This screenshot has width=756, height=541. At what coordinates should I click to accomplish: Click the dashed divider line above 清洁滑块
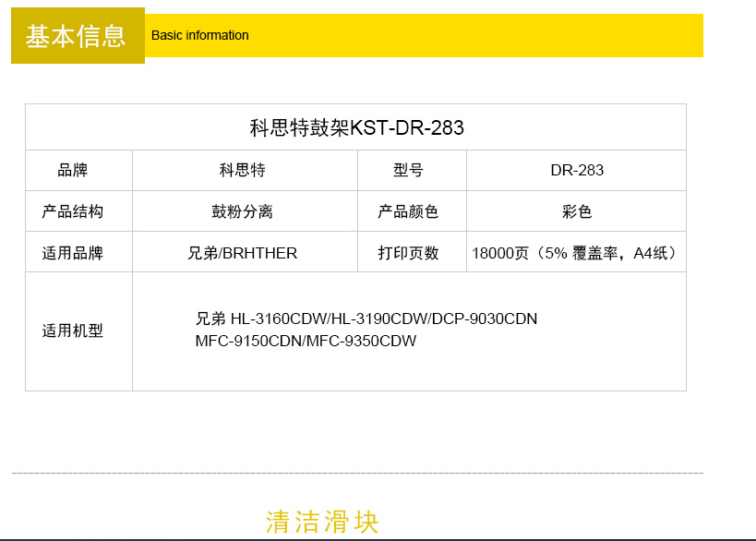(357, 473)
